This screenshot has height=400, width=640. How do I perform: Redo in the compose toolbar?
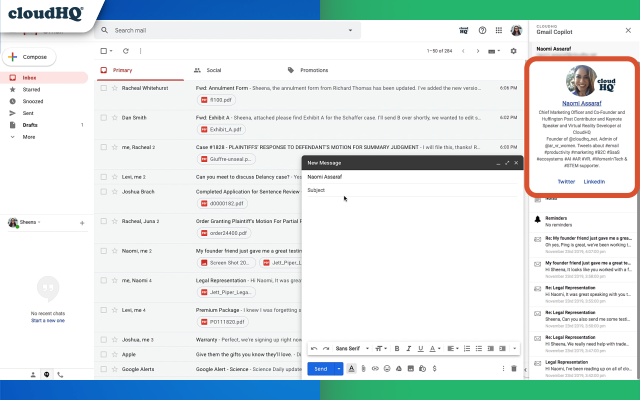click(x=326, y=349)
